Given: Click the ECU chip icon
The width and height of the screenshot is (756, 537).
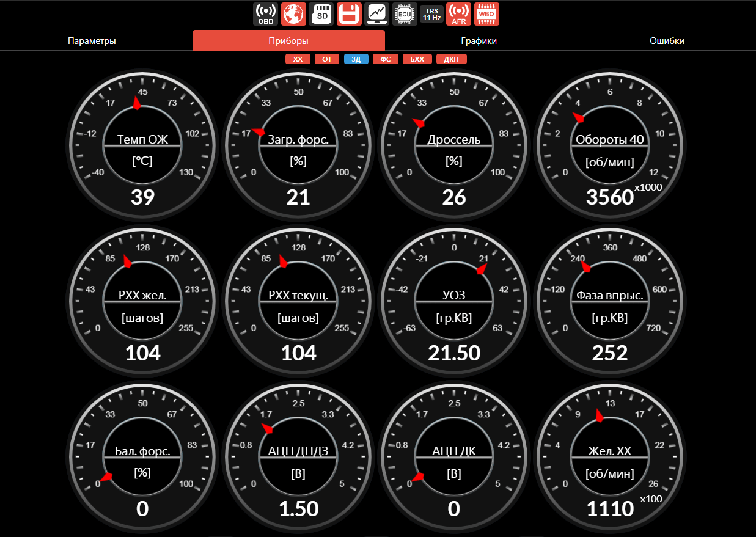Looking at the screenshot, I should (x=405, y=14).
